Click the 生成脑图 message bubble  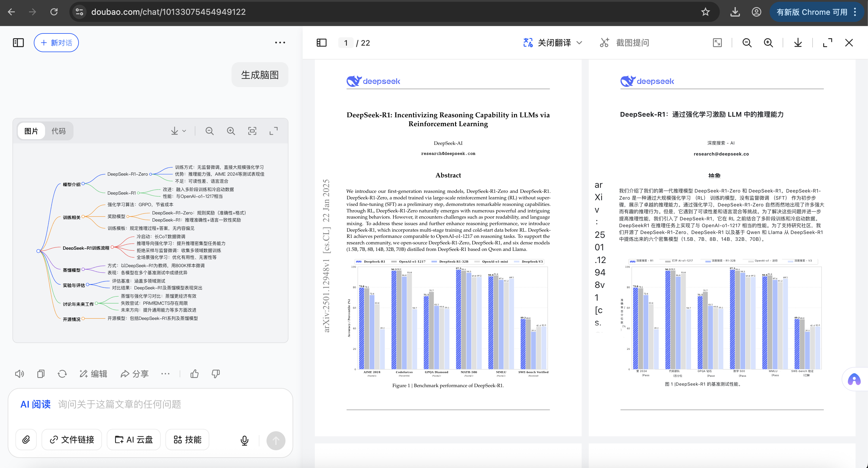pyautogui.click(x=260, y=75)
